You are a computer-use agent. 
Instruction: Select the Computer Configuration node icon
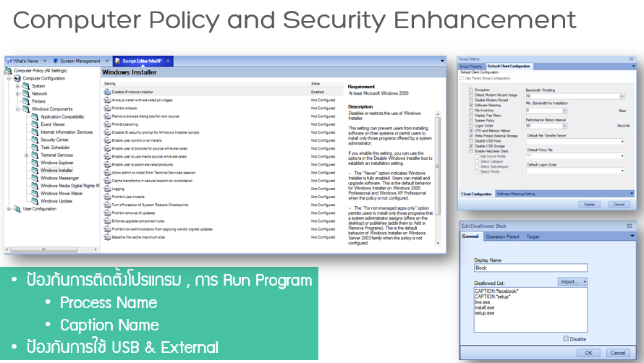tap(17, 78)
